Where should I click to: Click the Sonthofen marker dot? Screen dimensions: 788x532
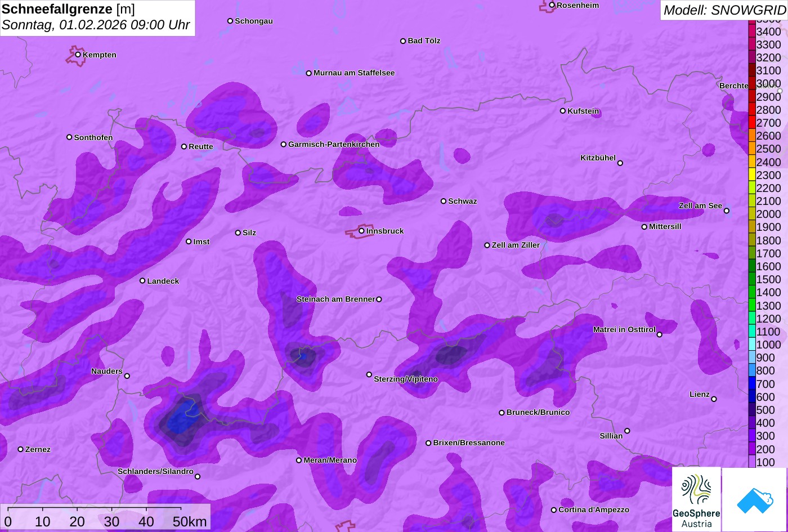(69, 137)
